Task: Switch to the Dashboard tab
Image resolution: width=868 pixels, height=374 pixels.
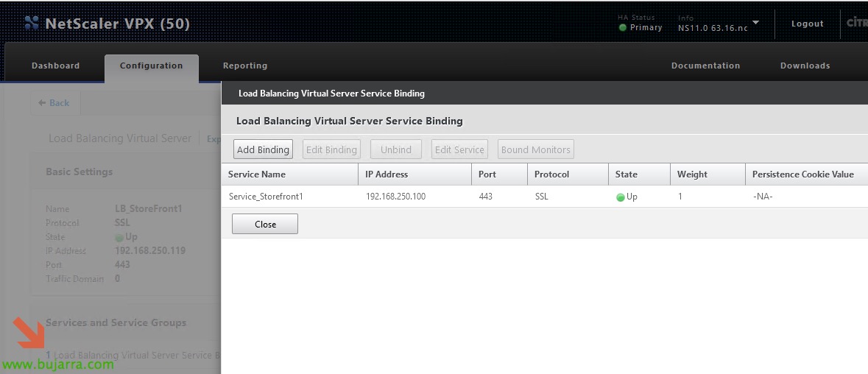Action: (55, 66)
